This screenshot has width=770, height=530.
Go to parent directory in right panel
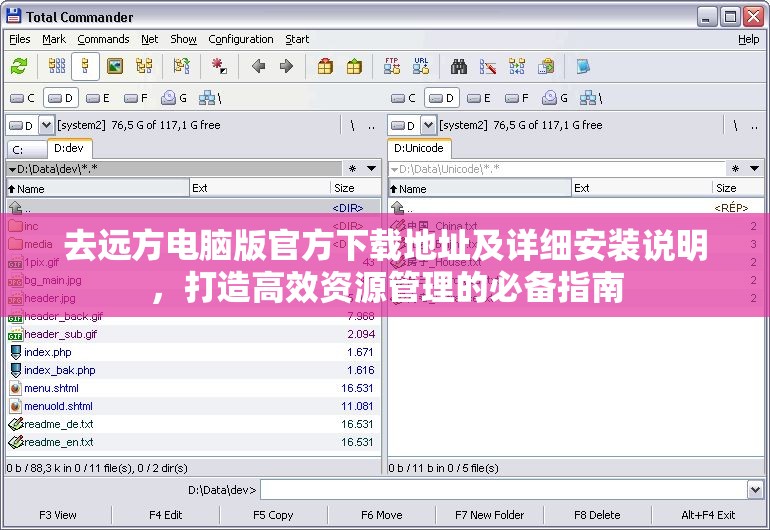coord(754,126)
